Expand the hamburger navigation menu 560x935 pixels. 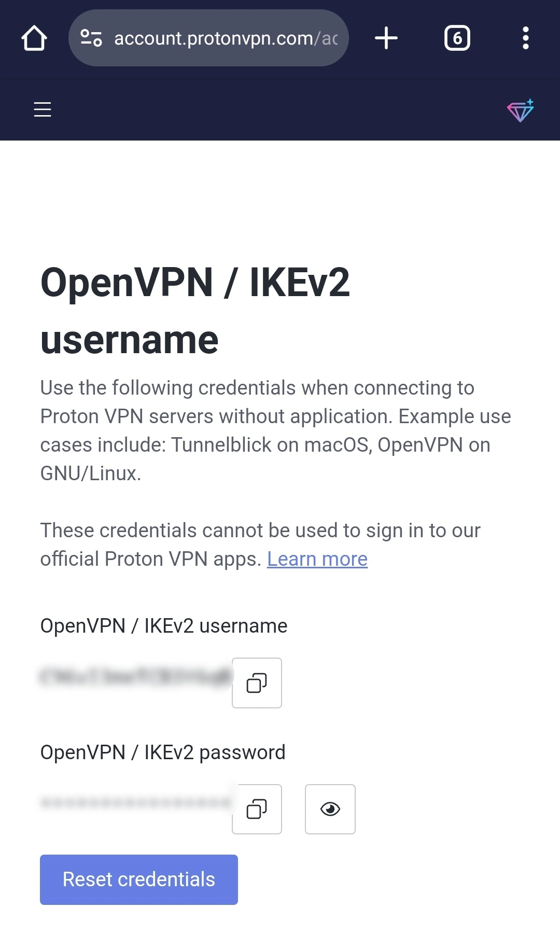pos(42,109)
